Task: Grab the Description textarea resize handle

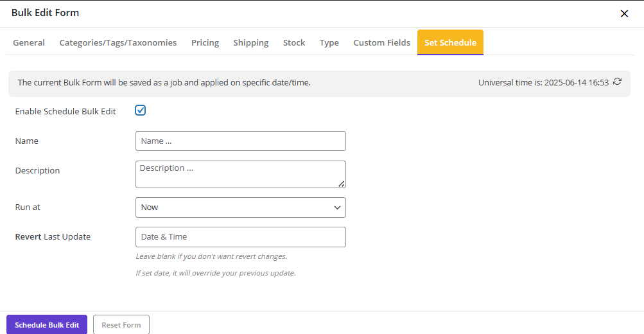Action: (x=342, y=184)
